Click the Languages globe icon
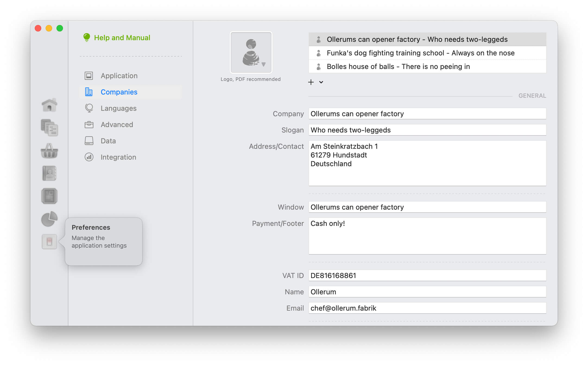This screenshot has width=588, height=366. tap(88, 108)
